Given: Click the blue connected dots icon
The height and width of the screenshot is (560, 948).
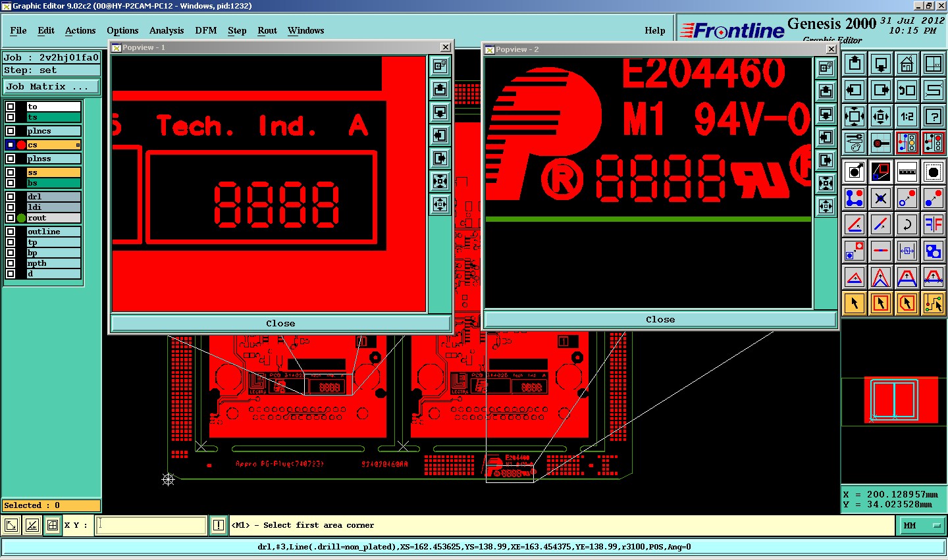Looking at the screenshot, I should (855, 198).
